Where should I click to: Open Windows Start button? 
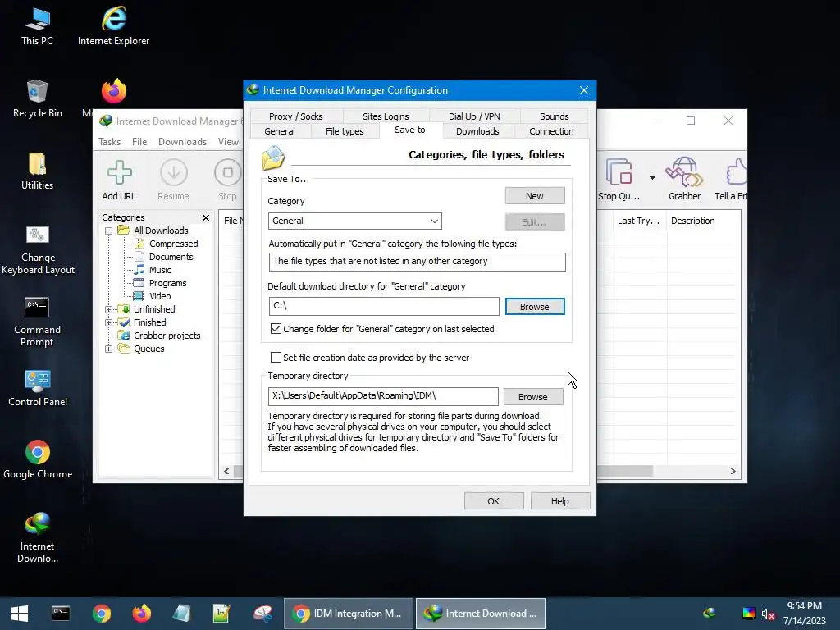(x=20, y=614)
